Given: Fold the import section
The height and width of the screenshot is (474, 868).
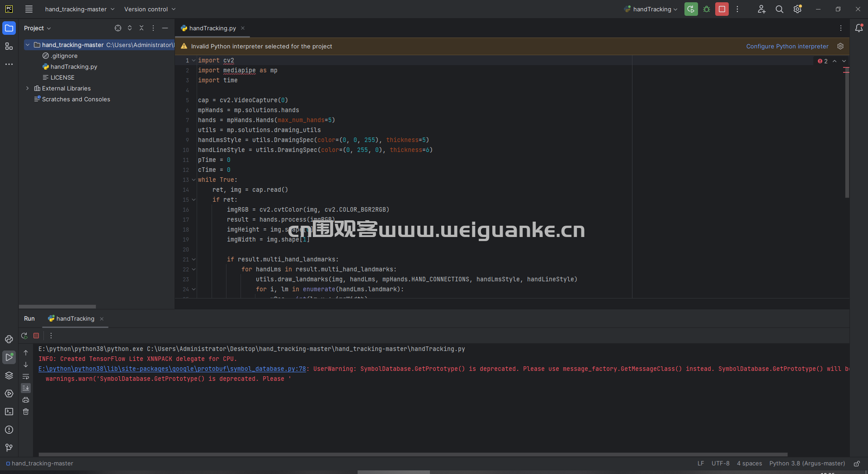Looking at the screenshot, I should click(x=193, y=60).
